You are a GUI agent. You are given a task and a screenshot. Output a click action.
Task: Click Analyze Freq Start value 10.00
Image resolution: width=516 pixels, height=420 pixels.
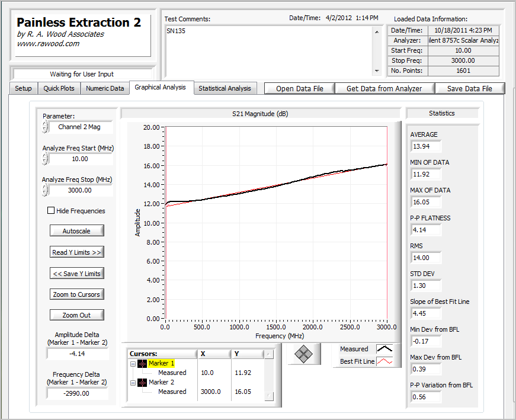tap(81, 159)
